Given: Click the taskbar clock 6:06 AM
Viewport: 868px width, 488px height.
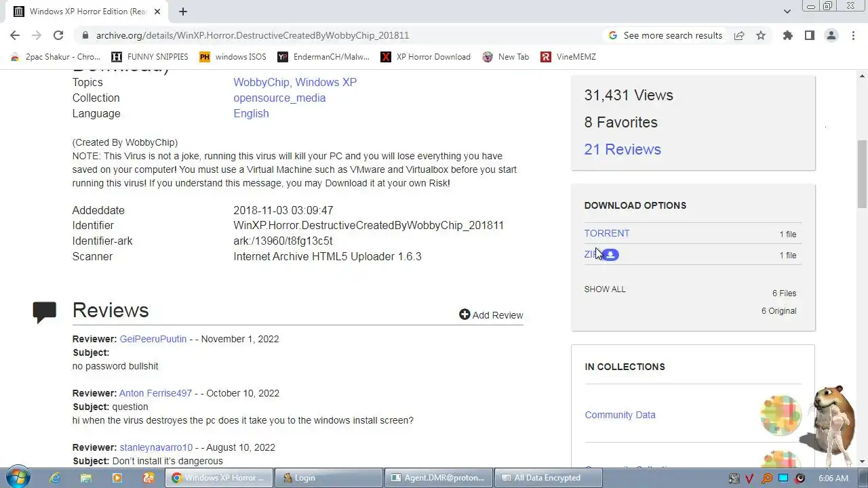Looking at the screenshot, I should pyautogui.click(x=833, y=478).
